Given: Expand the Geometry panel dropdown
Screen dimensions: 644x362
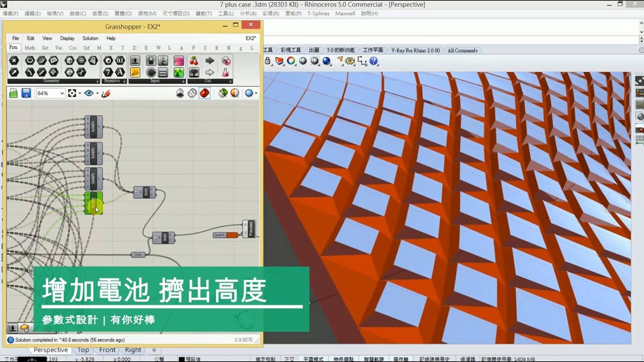Looking at the screenshot, I should (97, 81).
